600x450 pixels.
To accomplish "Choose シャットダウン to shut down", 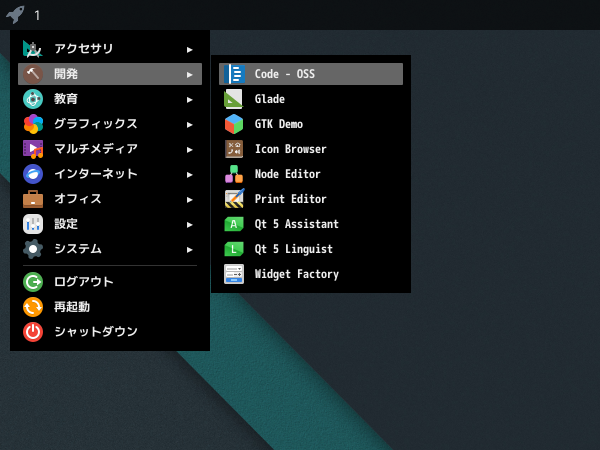I will (x=110, y=332).
